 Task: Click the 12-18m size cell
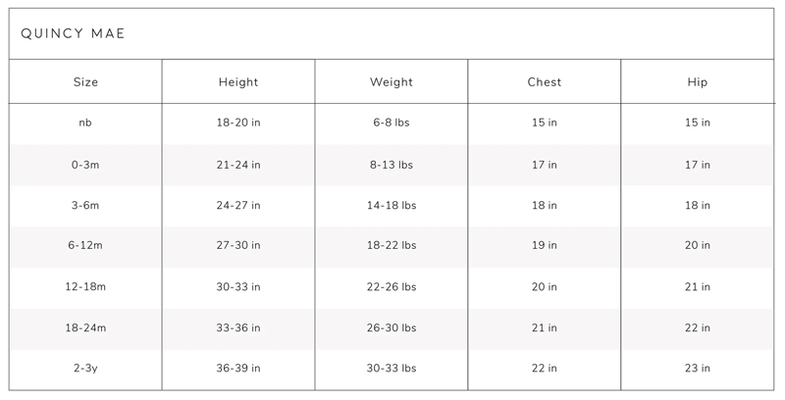85,287
